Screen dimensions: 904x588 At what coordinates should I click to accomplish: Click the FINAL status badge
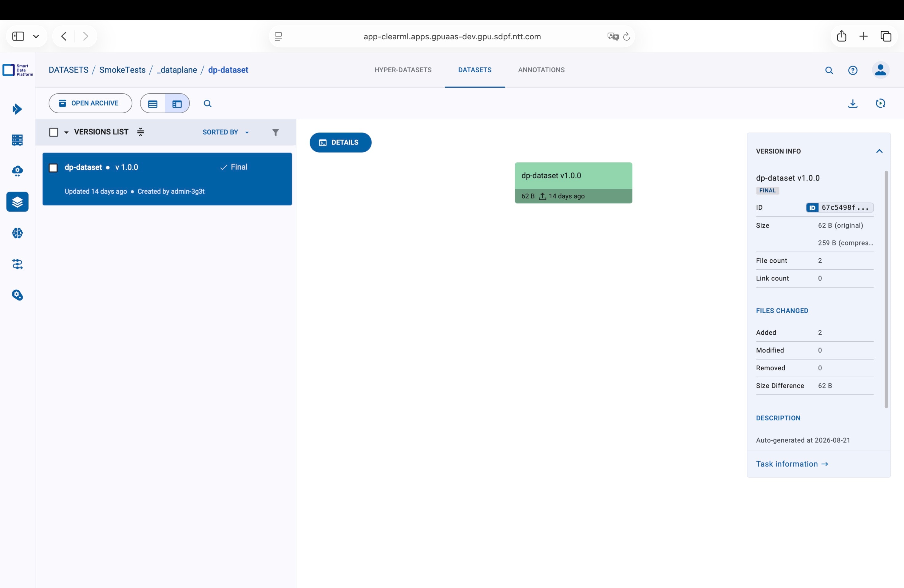768,191
